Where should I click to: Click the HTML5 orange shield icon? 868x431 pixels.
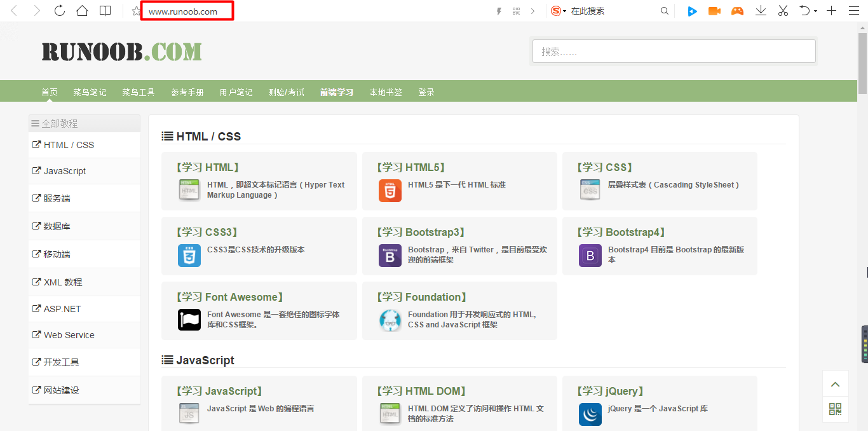pos(390,191)
